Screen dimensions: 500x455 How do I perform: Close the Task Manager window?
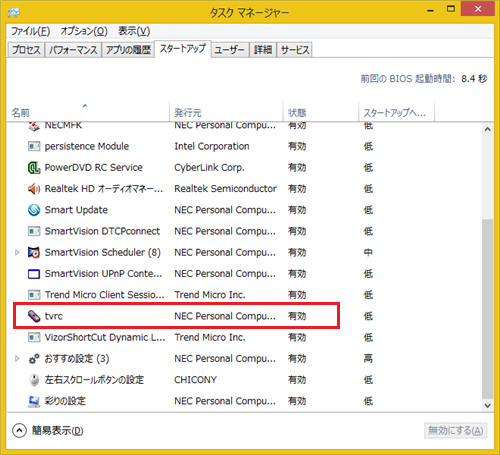[x=478, y=9]
